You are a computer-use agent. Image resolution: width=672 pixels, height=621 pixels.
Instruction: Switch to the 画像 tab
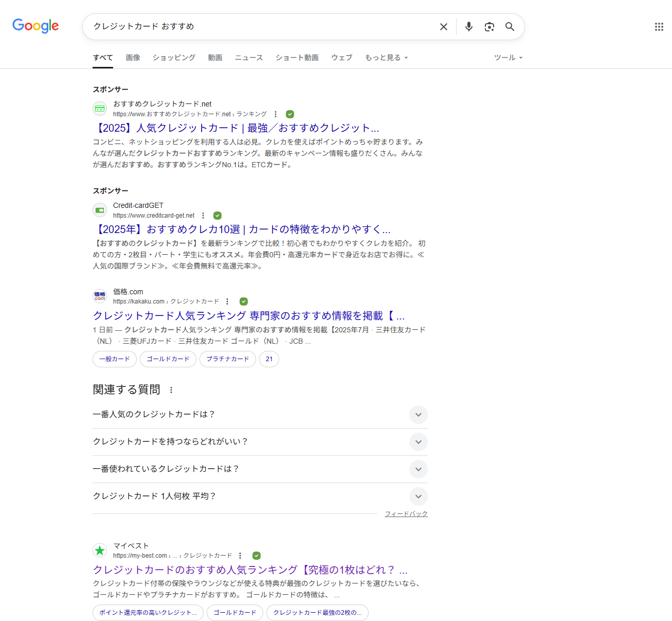[x=133, y=58]
